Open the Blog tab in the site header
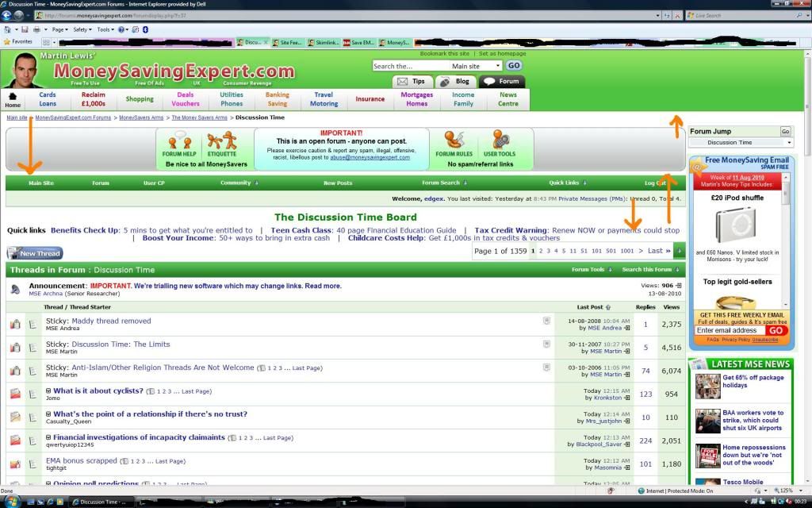812x508 pixels. (456, 82)
